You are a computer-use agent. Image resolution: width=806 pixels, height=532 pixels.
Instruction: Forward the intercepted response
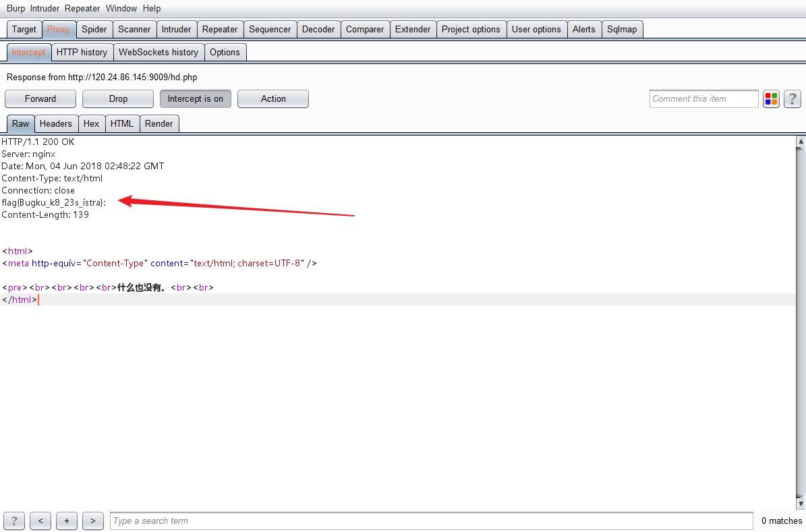[40, 98]
